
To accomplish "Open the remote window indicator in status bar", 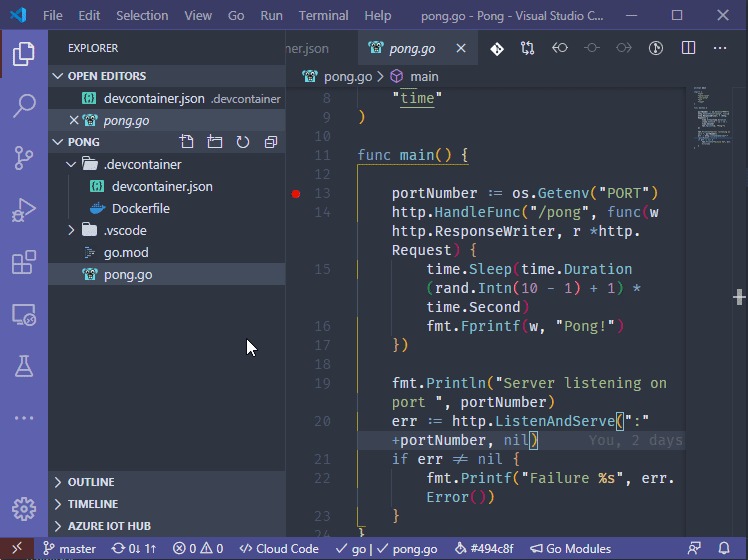I will pos(17,549).
